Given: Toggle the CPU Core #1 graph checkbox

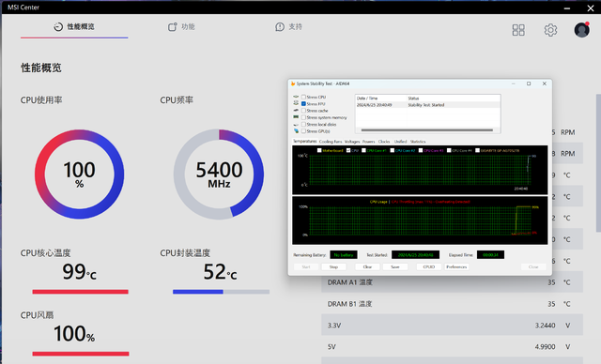Looking at the screenshot, I should click(x=363, y=150).
